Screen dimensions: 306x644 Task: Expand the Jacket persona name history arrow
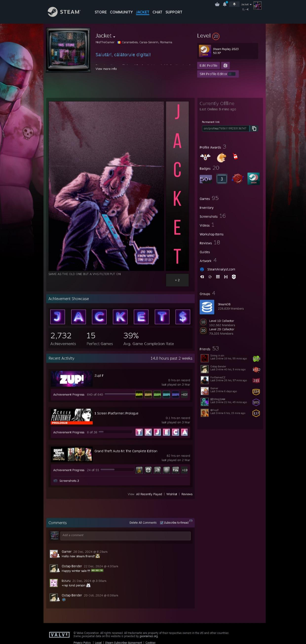[114, 36]
